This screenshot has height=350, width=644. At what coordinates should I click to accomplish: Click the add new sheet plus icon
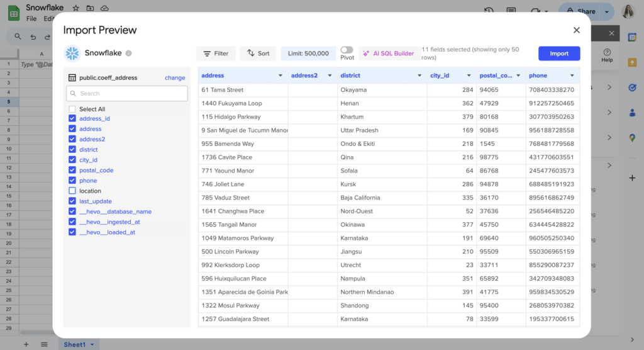(26, 344)
